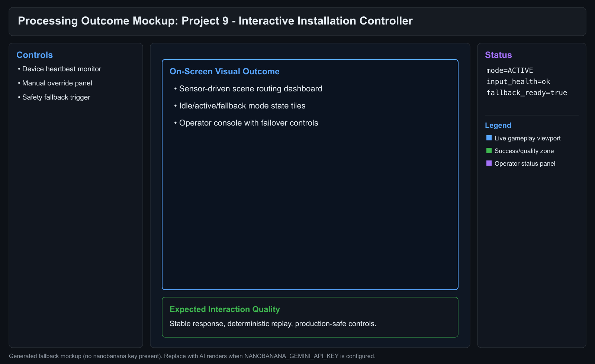Collapse the Expected Interaction Quality section
The image size is (595, 364).
(x=225, y=309)
